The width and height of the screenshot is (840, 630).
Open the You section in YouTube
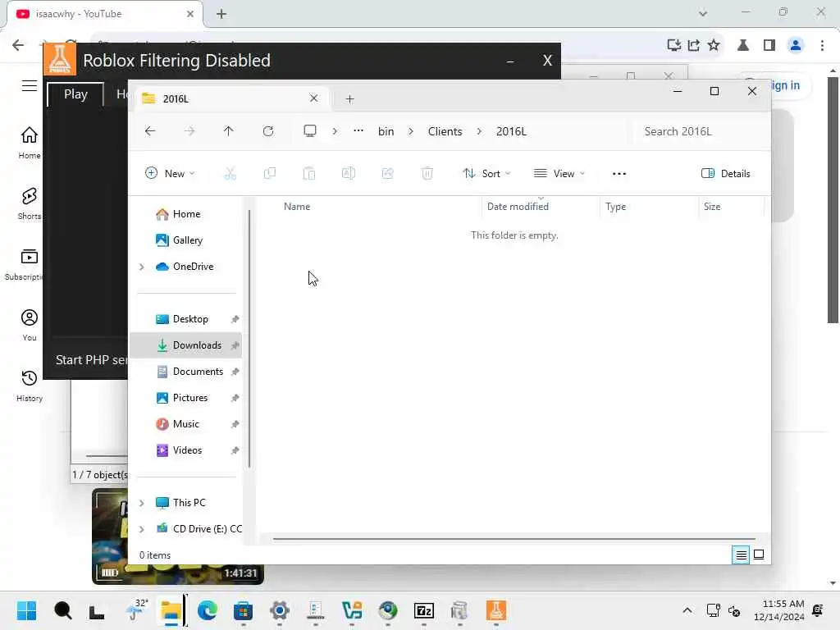coord(29,325)
